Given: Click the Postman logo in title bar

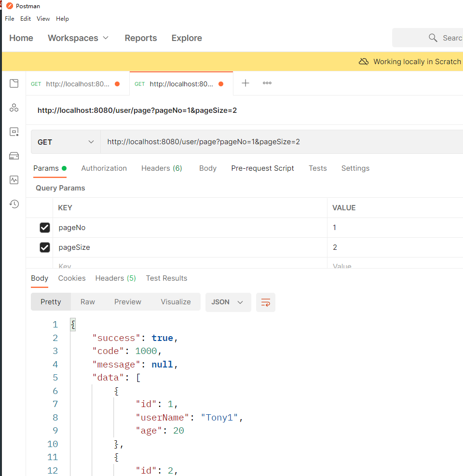Looking at the screenshot, I should point(10,6).
